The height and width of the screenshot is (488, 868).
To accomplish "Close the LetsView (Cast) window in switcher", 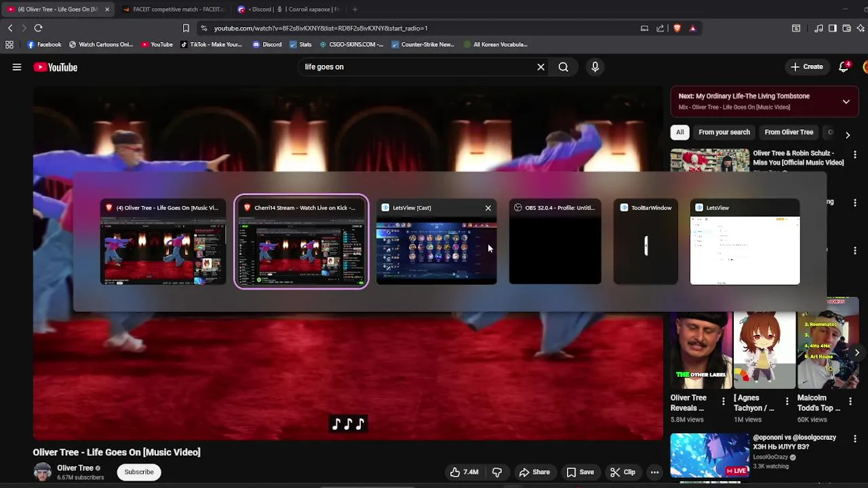I will click(x=488, y=208).
